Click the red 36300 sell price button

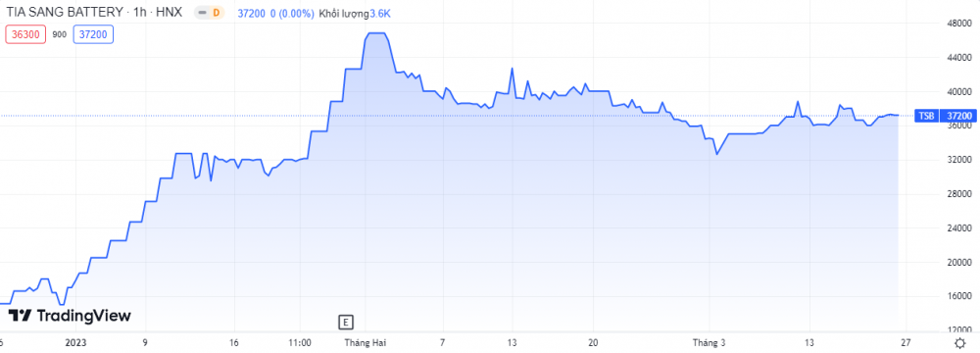point(26,34)
